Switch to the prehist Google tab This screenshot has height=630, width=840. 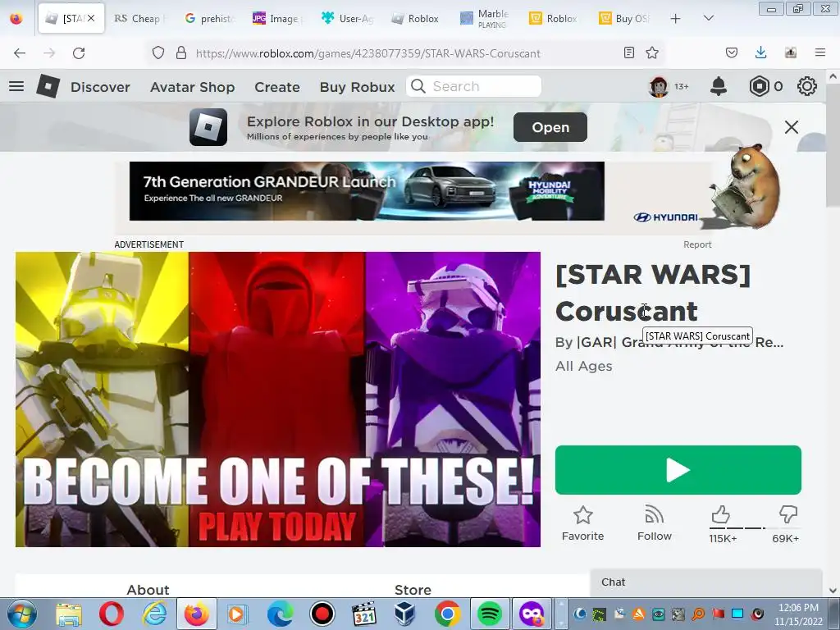(x=209, y=18)
